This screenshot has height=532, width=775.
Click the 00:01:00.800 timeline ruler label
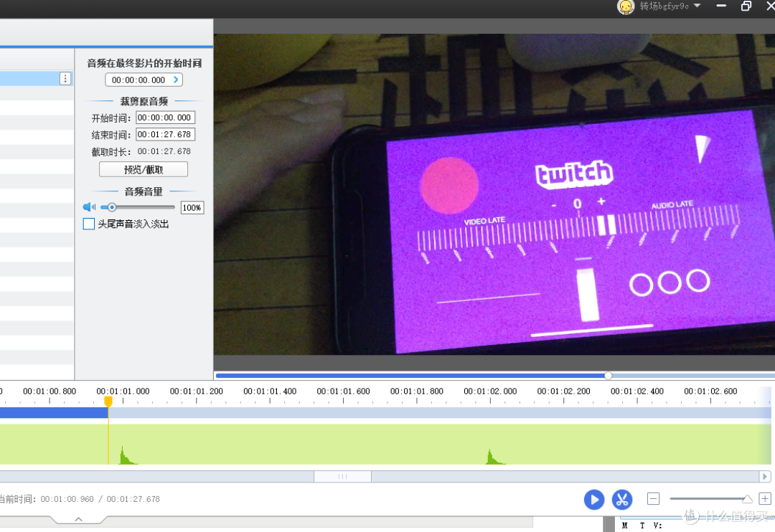click(50, 391)
